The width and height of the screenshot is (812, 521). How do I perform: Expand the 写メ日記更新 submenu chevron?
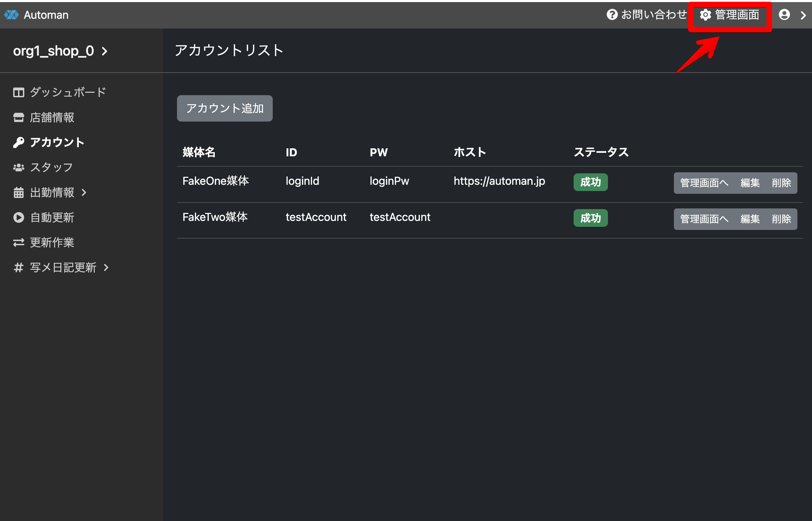106,267
